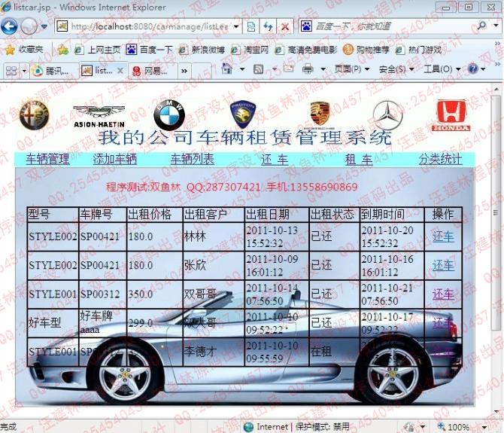
Task: Expand the Quick Tabs dropdown arrow
Action: pyautogui.click(x=24, y=71)
